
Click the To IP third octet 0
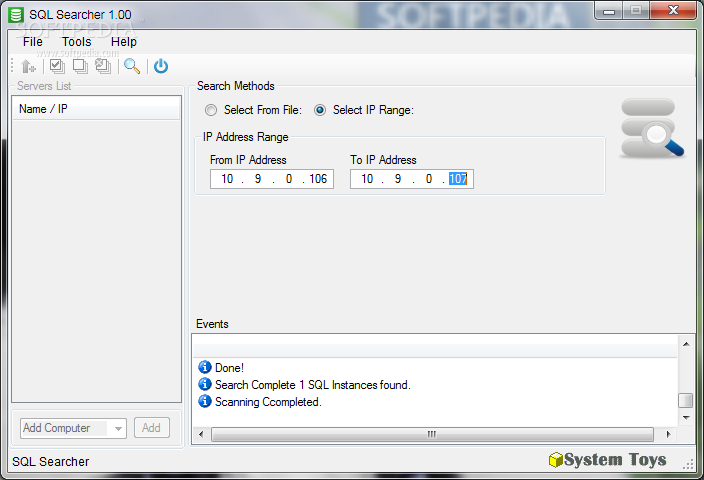(429, 179)
